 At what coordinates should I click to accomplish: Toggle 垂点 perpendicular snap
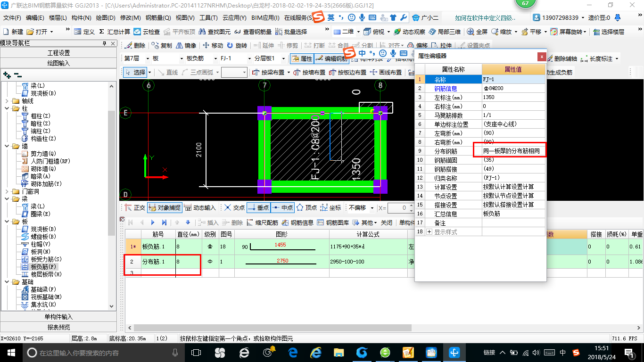click(258, 207)
